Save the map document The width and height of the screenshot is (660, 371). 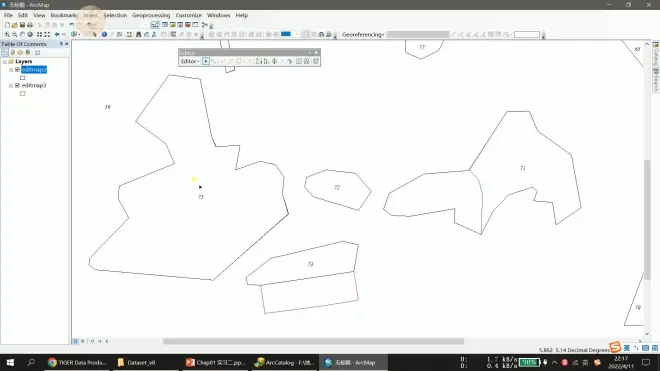click(x=22, y=25)
